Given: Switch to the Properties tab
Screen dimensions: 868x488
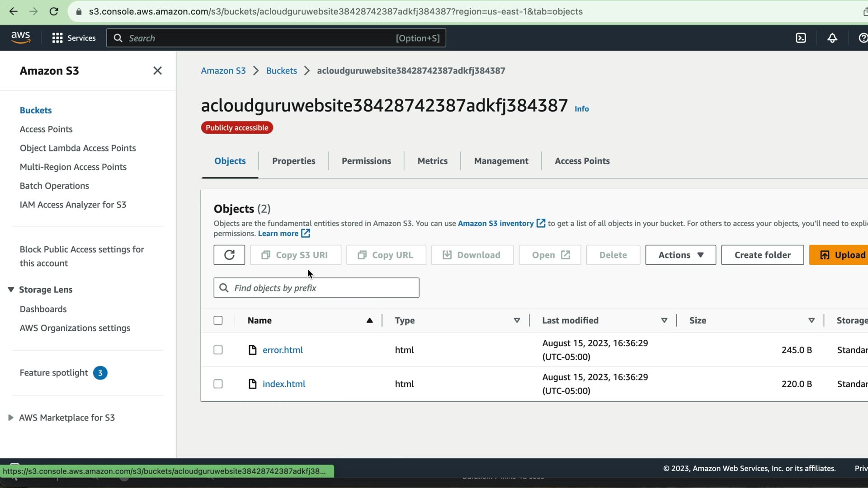Looking at the screenshot, I should pos(293,161).
